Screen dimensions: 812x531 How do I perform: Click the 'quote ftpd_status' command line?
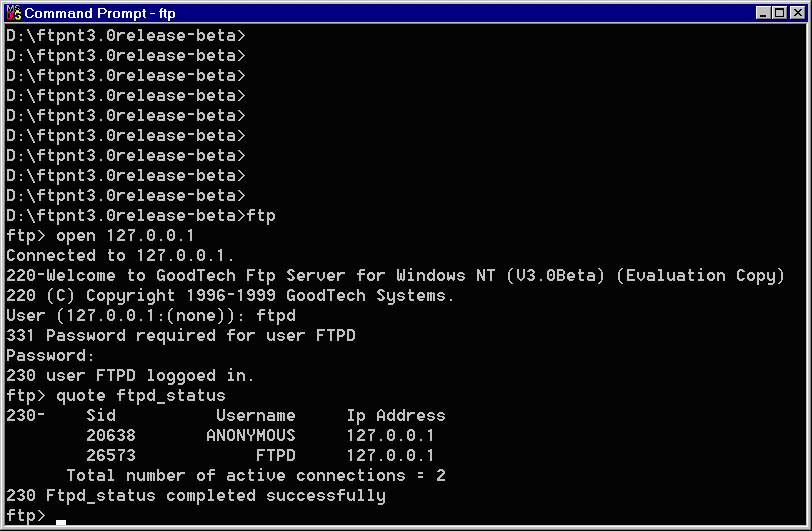(x=116, y=396)
